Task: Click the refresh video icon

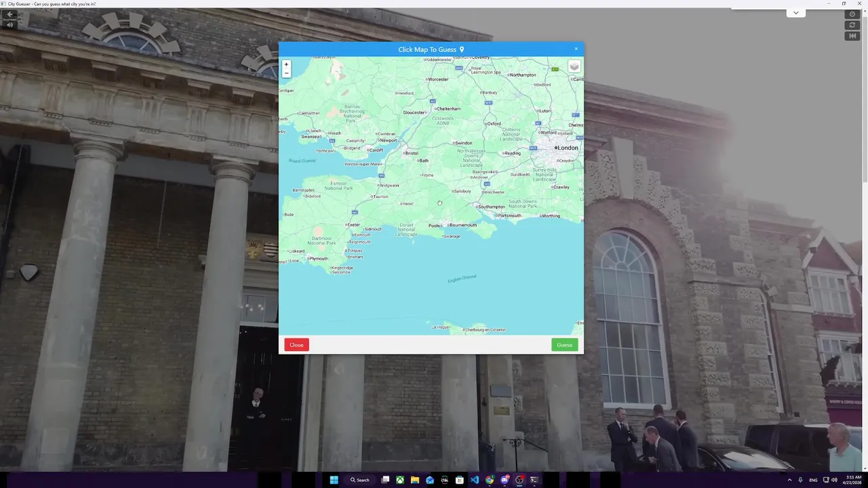Action: (852, 25)
